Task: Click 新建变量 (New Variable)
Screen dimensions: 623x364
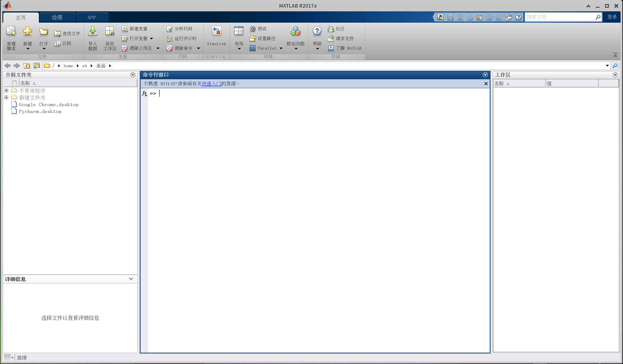Action: point(134,29)
